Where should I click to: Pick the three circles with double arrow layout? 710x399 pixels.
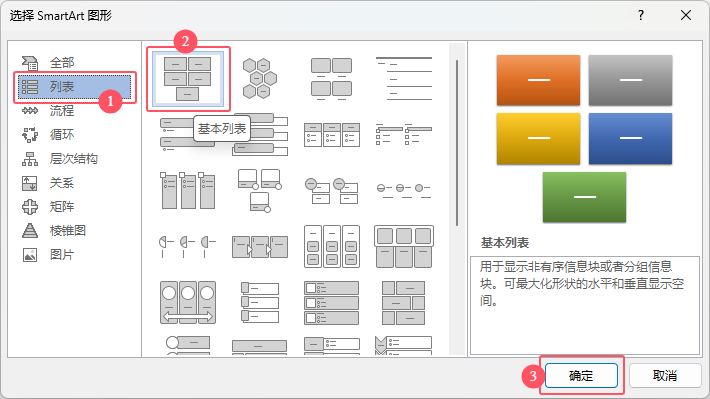[x=187, y=303]
